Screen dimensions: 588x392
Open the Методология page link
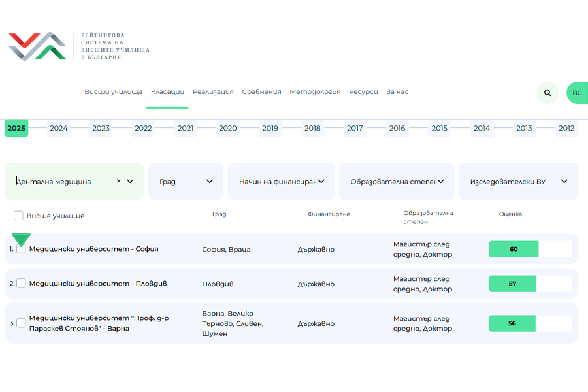pos(315,92)
